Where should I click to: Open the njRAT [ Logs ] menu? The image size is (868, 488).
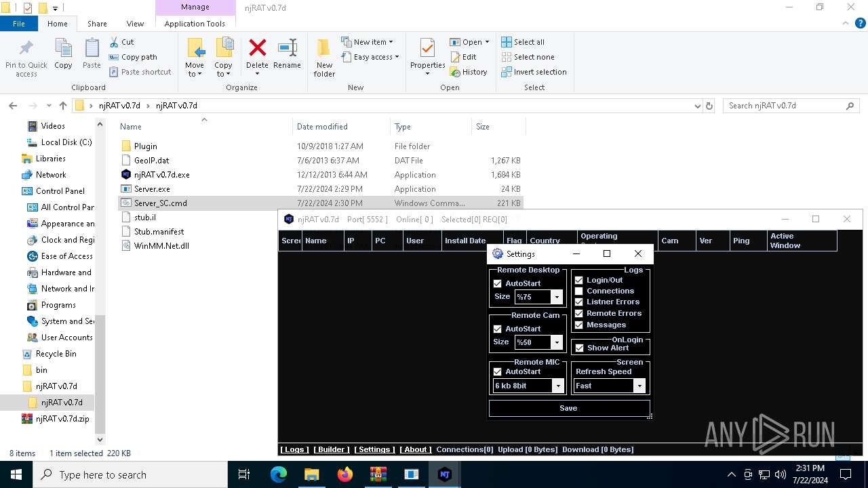(294, 449)
